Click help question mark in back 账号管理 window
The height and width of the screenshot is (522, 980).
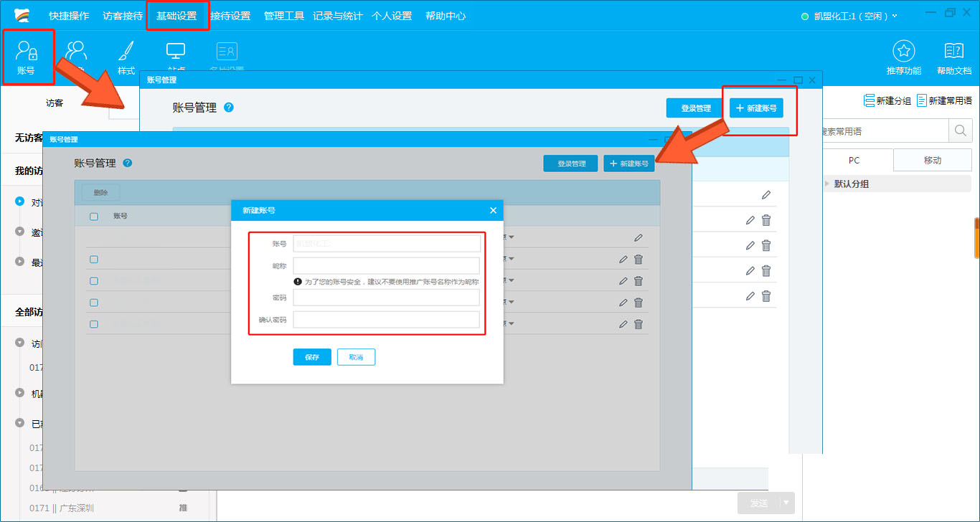229,108
